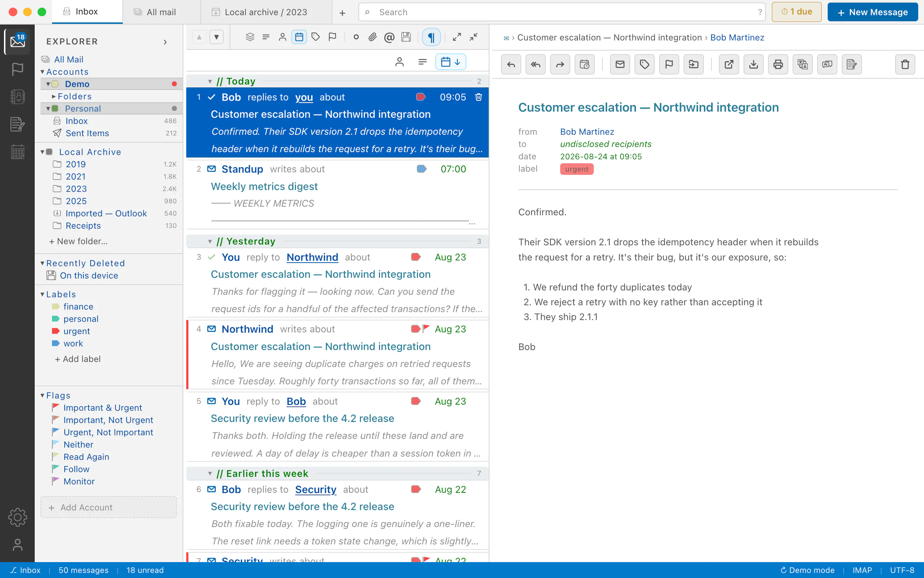924x578 pixels.
Task: Open the Notes/Drafts view in the sidebar
Action: pyautogui.click(x=18, y=124)
